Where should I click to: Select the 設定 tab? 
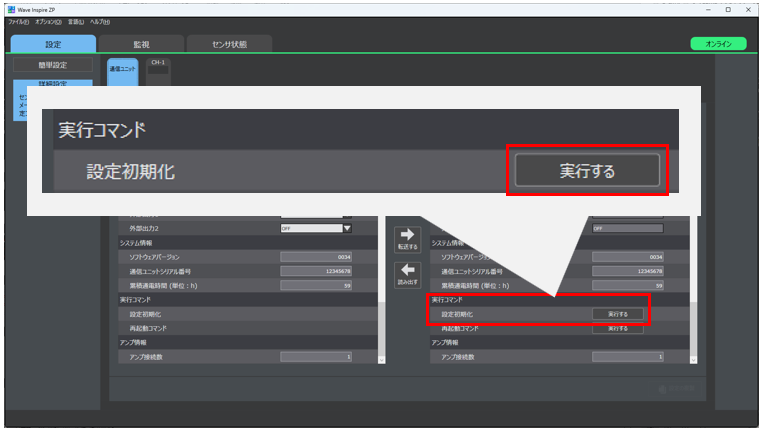[x=53, y=44]
